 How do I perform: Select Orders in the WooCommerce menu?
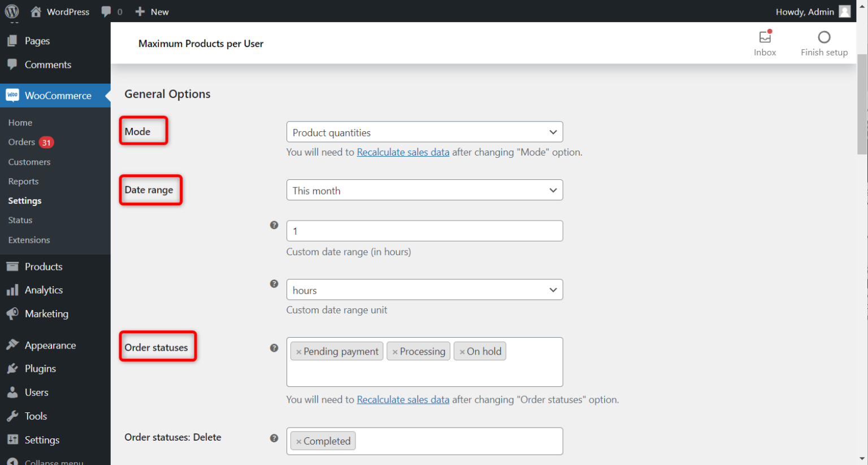click(x=23, y=142)
